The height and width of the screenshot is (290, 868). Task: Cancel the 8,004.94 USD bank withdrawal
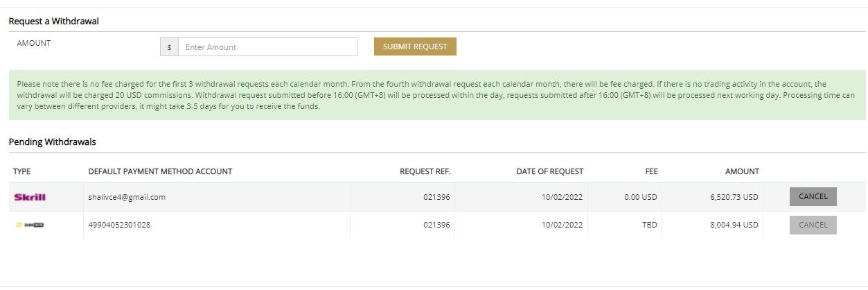[813, 225]
